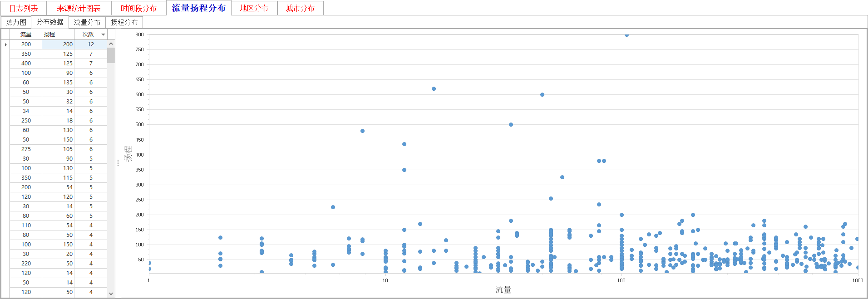Show the 热力图 sub-tab
The image size is (868, 299).
16,22
